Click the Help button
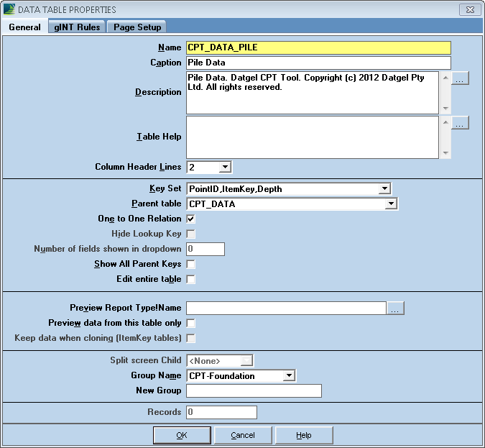485x448 pixels. (303, 435)
